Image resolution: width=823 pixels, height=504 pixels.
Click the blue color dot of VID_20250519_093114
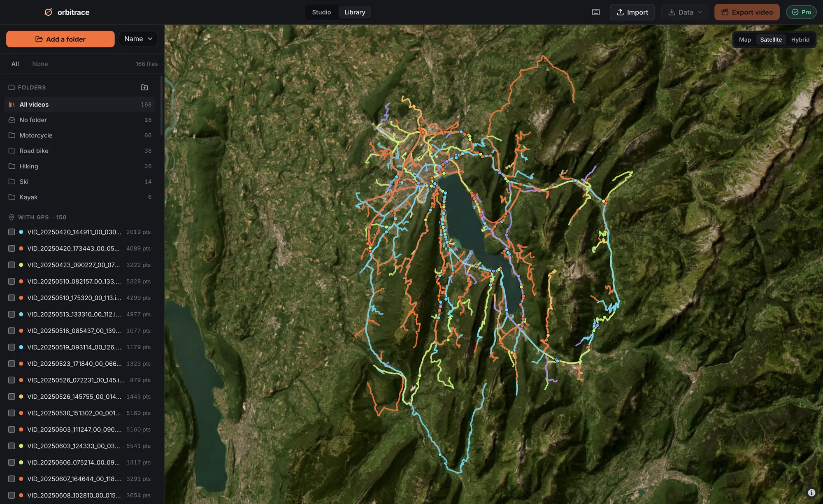click(x=21, y=347)
